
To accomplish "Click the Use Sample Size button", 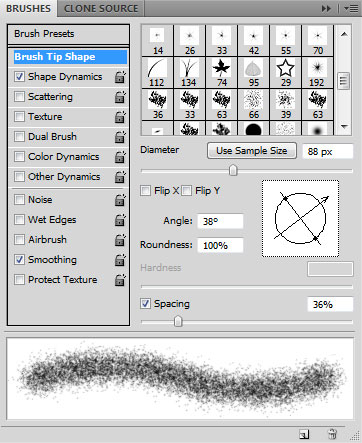I will (x=252, y=151).
